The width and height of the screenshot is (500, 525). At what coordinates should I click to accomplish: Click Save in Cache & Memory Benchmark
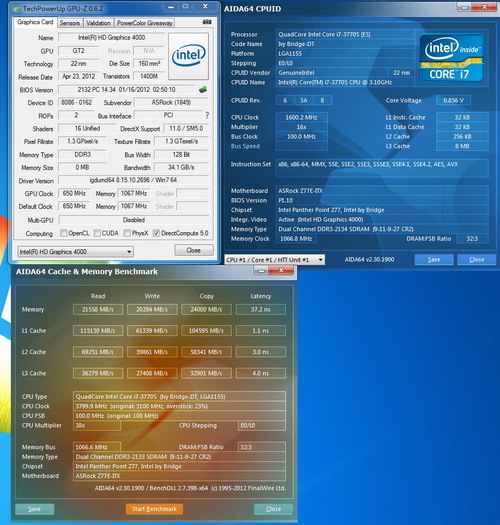click(34, 509)
